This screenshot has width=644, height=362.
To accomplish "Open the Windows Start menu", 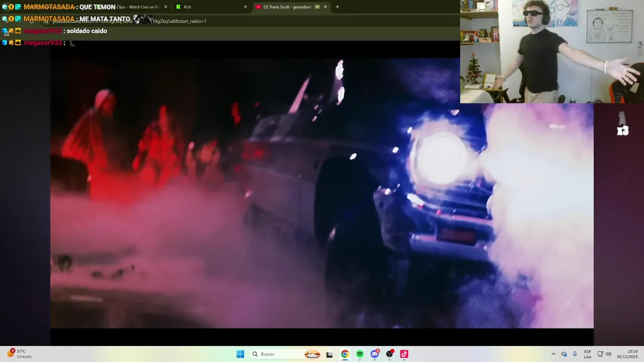I will (240, 354).
